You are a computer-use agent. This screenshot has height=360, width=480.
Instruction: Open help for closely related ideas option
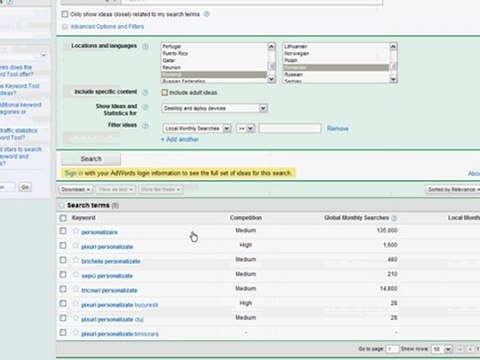tap(207, 14)
